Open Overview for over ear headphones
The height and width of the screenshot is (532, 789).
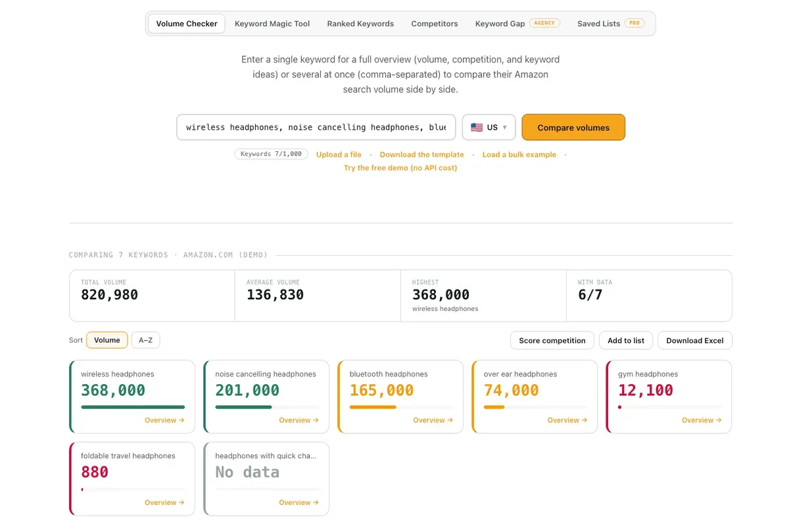click(567, 420)
